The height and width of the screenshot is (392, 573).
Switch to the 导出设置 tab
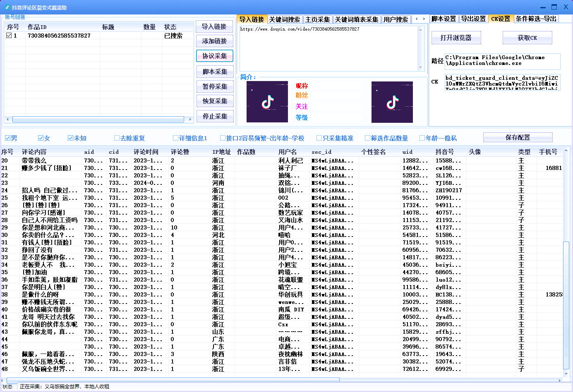pyautogui.click(x=474, y=19)
